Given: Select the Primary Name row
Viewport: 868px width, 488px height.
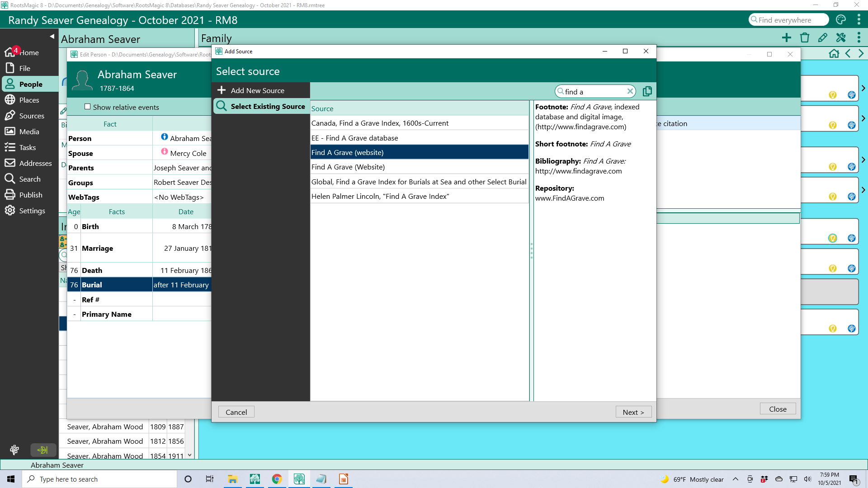Looking at the screenshot, I should click(139, 314).
